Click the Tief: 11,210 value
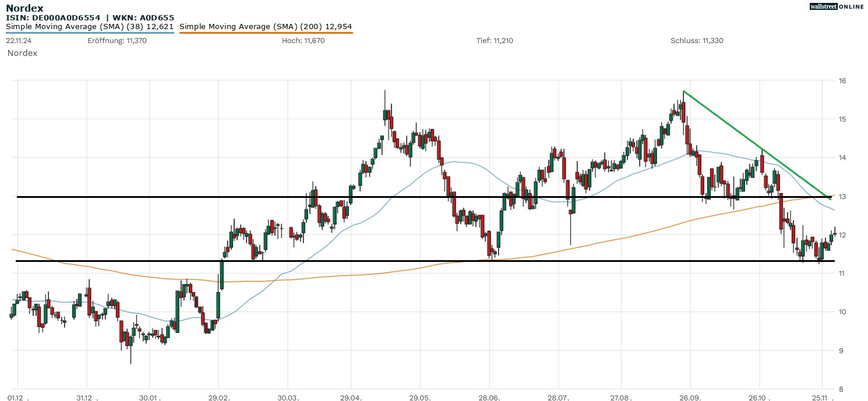868x401 pixels. [495, 41]
